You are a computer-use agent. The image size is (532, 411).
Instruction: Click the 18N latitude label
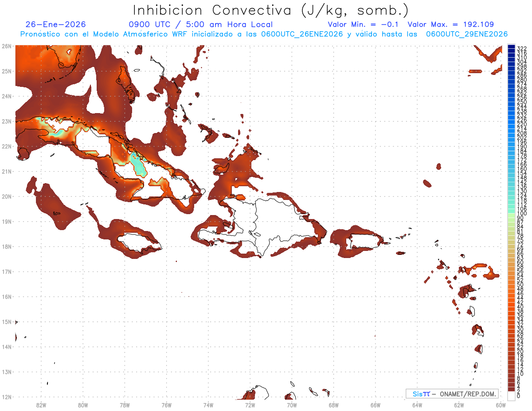(x=6, y=247)
